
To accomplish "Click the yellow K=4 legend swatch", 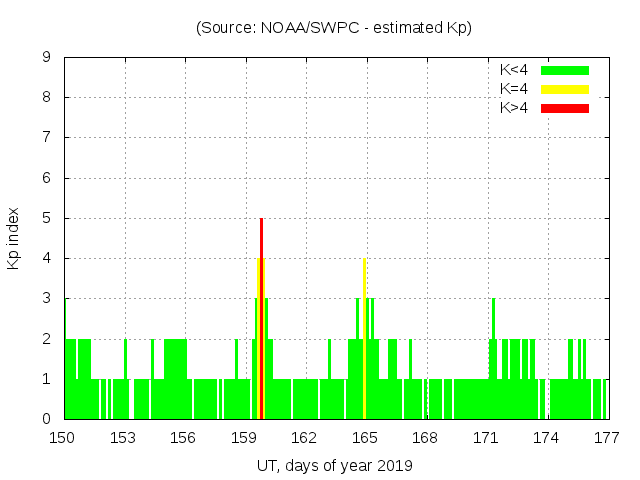I will coord(565,89).
